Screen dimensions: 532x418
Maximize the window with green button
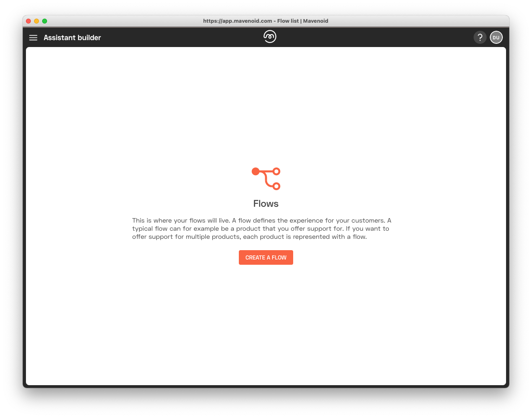tap(45, 21)
